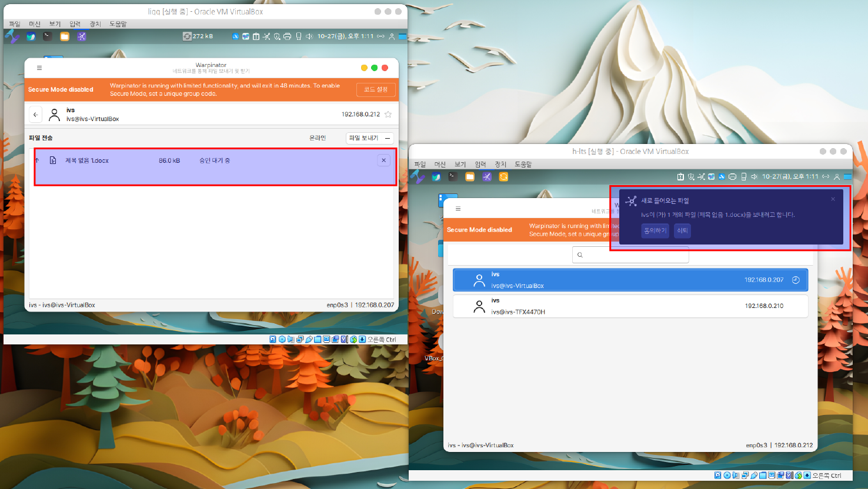This screenshot has height=489, width=868.
Task: Expand the 파일 보내기 dropdown
Action: point(387,138)
